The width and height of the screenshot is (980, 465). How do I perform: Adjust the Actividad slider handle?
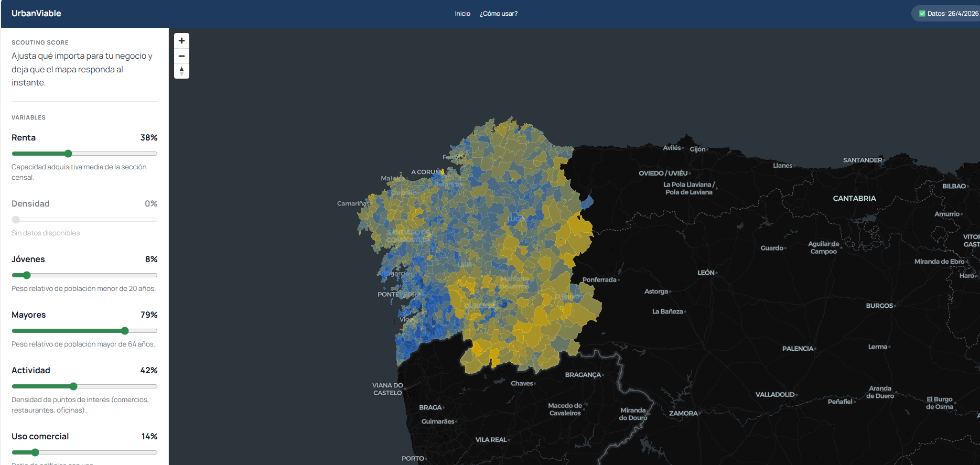(73, 386)
